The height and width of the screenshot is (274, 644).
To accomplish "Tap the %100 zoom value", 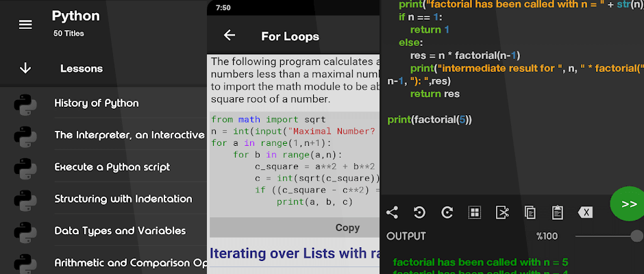I will coord(547,236).
